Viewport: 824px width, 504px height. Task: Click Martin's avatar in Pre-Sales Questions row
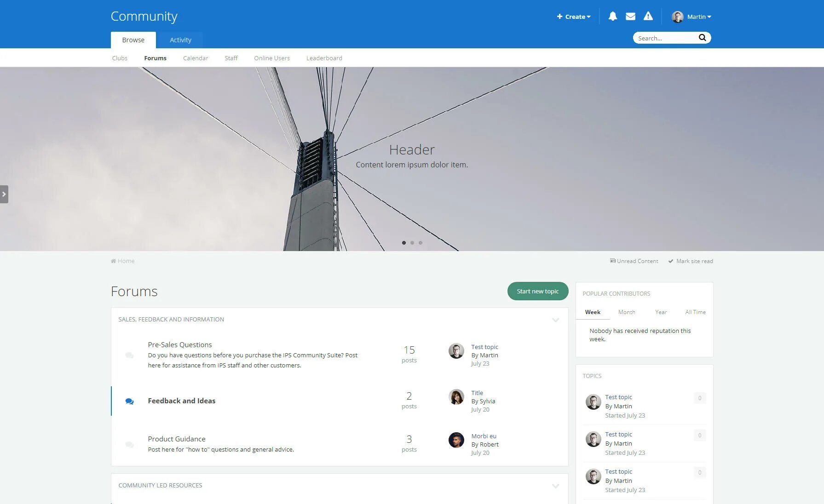[456, 351]
